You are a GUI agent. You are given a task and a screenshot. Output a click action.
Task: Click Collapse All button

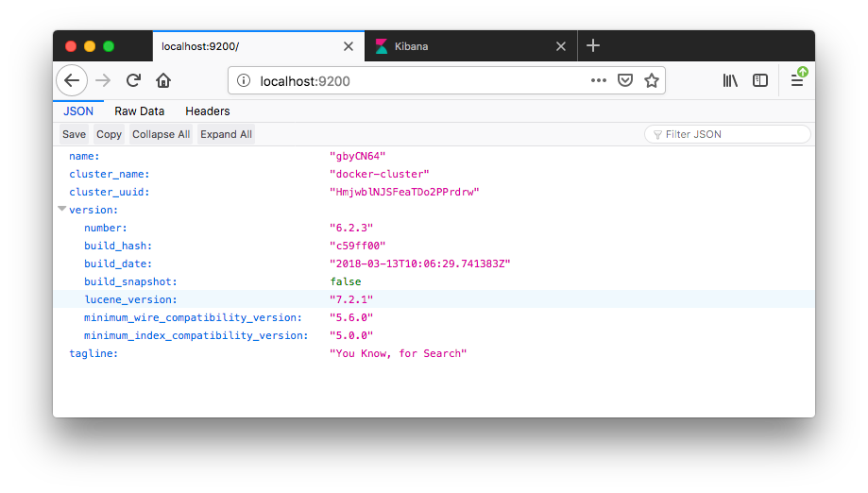(x=162, y=134)
